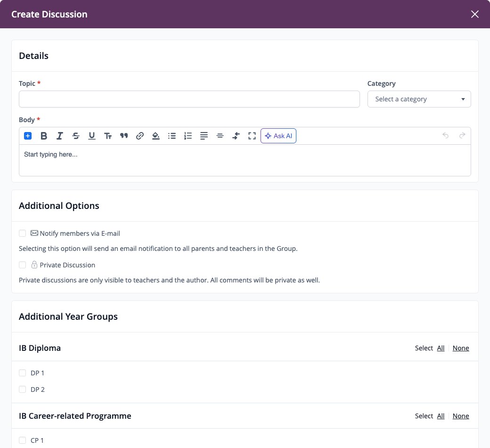Insert a horizontal line
490x448 pixels.
(220, 136)
